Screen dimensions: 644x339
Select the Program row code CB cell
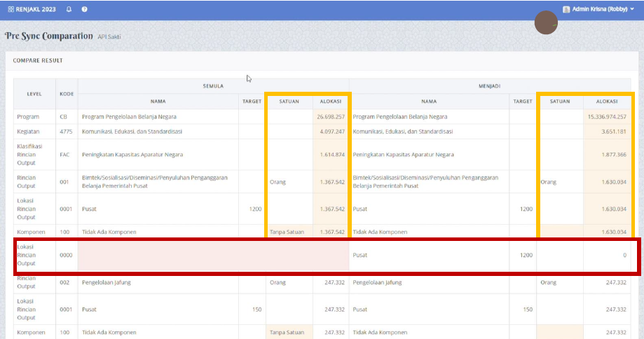(64, 116)
